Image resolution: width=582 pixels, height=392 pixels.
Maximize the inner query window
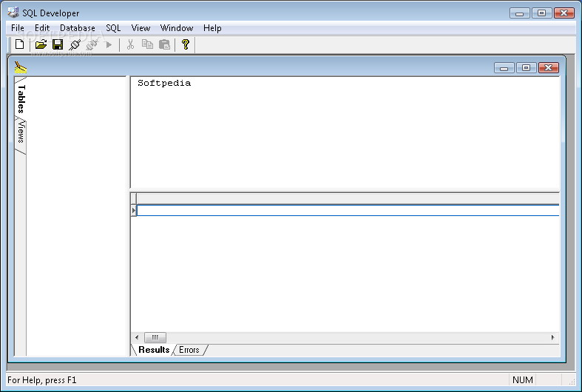[x=527, y=67]
